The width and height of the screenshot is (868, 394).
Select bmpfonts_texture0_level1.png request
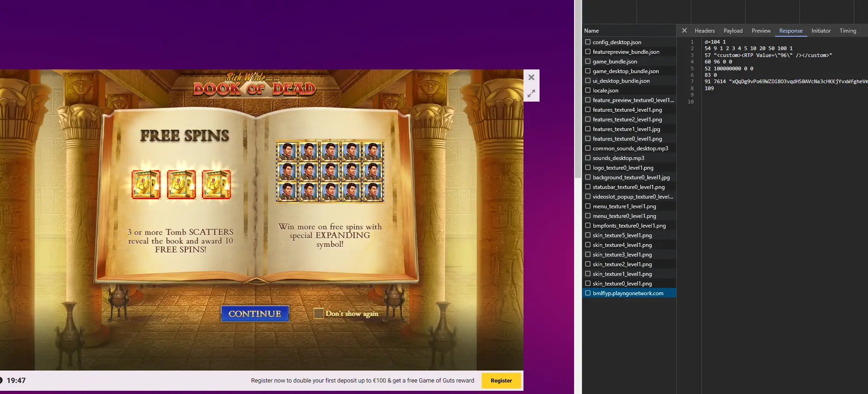629,226
